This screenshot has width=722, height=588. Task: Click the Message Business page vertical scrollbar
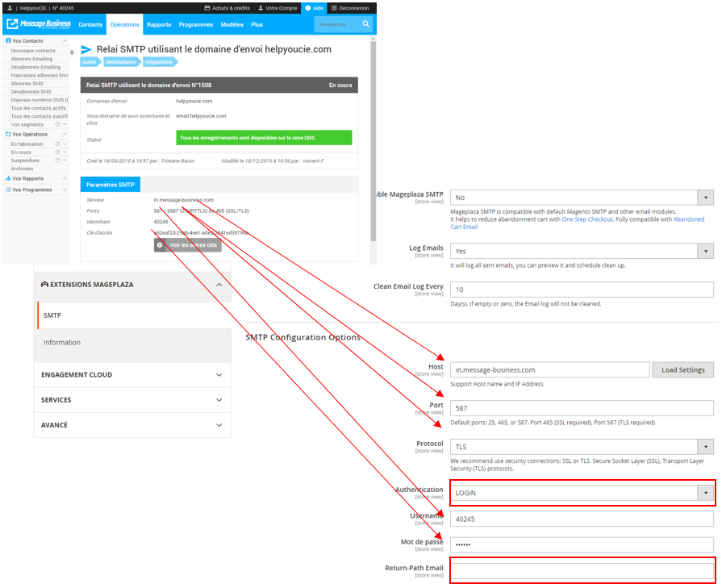click(x=374, y=140)
